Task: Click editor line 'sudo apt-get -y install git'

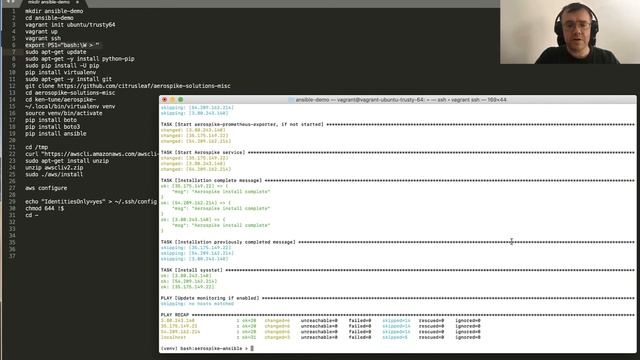Action: 68,79
